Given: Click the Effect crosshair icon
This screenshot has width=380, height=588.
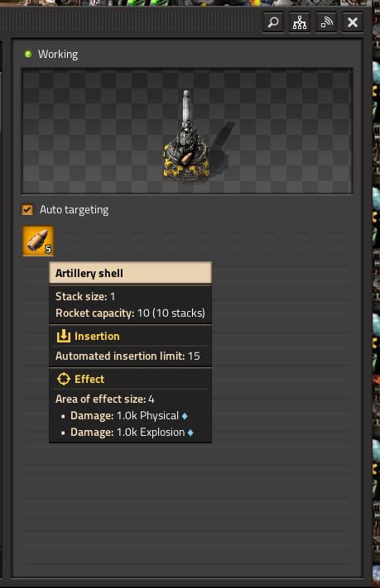Looking at the screenshot, I should 64,379.
